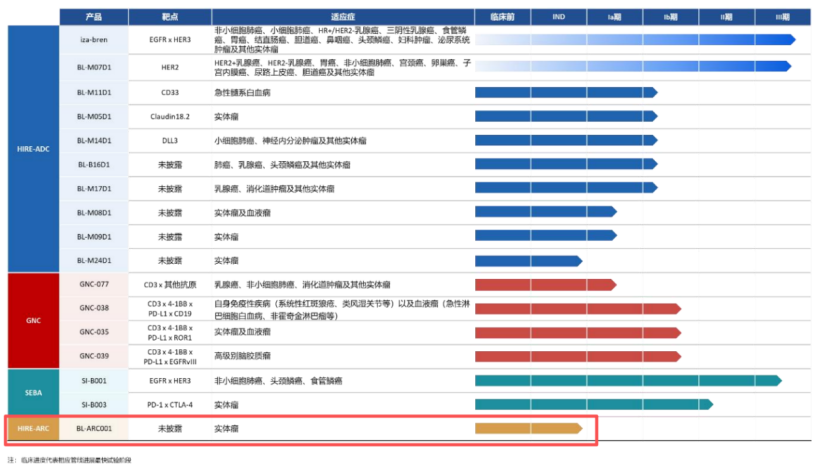The width and height of the screenshot is (830, 469).
Task: Click CD3 x 4-1BB x PD-L1 x CD19 target
Action: (x=170, y=309)
